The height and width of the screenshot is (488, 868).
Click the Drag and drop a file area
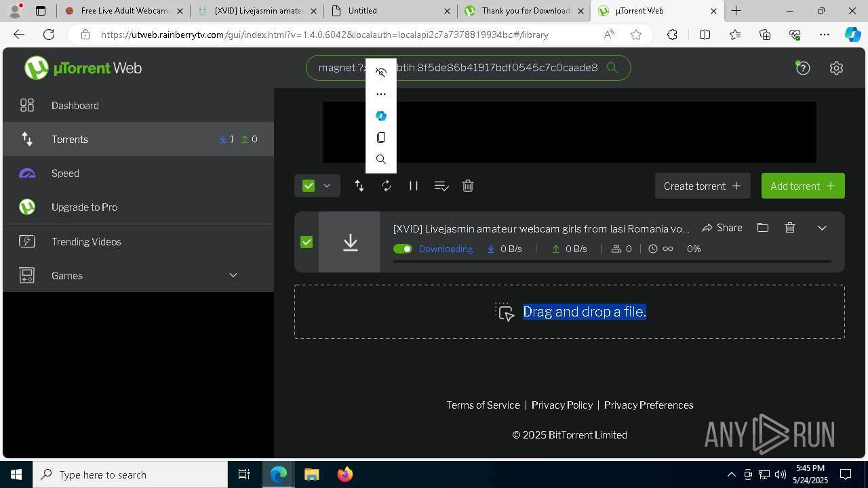tap(570, 312)
